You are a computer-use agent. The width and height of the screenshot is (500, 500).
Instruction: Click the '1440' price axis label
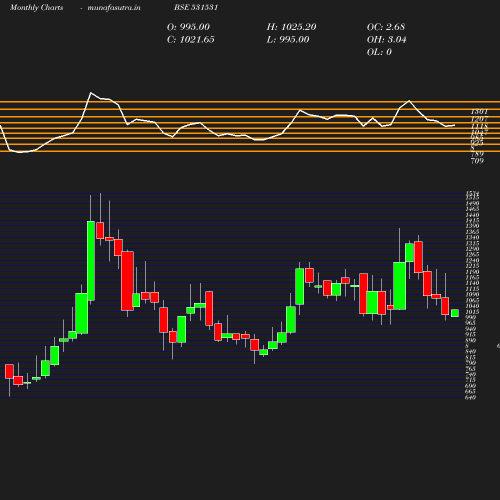(x=472, y=215)
